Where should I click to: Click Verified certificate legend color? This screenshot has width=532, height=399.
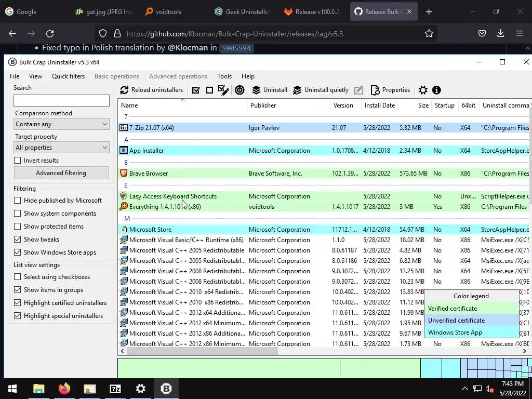[x=472, y=309]
